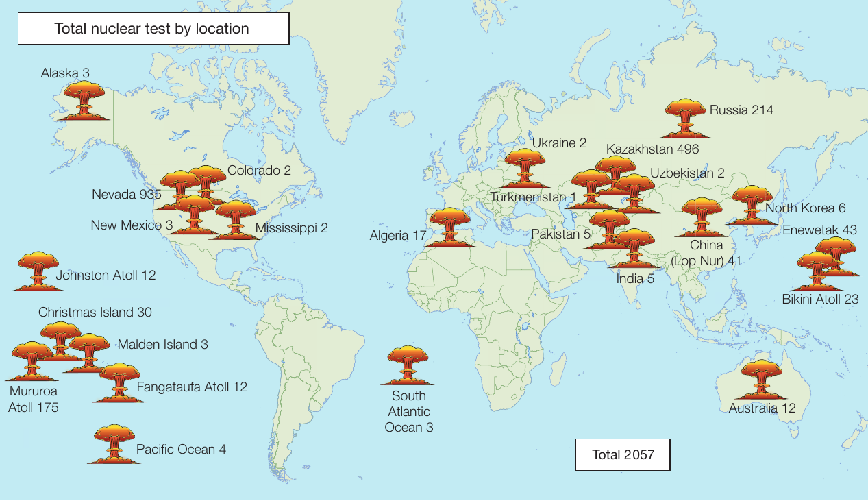The width and height of the screenshot is (868, 501).
Task: Click the Christmas Island mushroom cloud icon
Action: (x=60, y=341)
